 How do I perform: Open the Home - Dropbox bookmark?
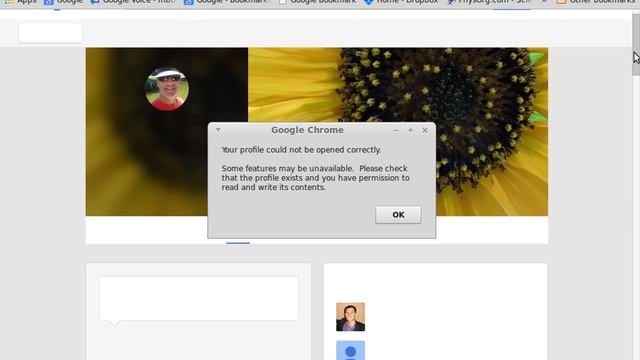coord(401,2)
